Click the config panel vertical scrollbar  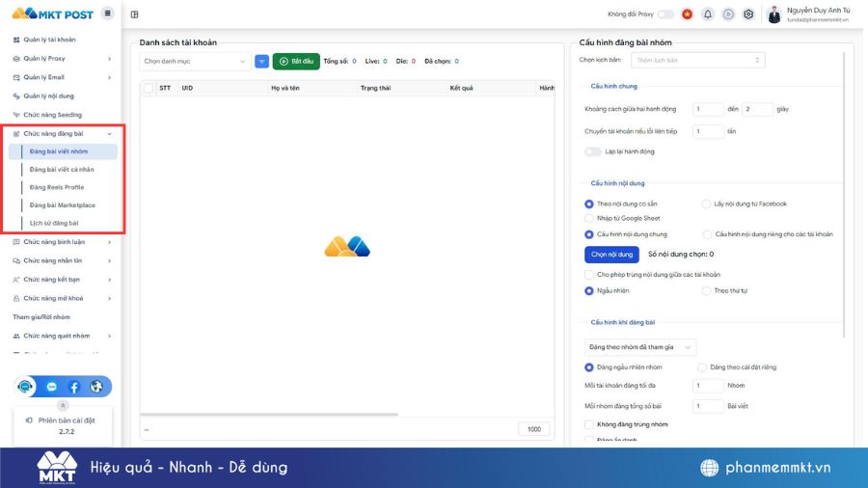(x=844, y=194)
